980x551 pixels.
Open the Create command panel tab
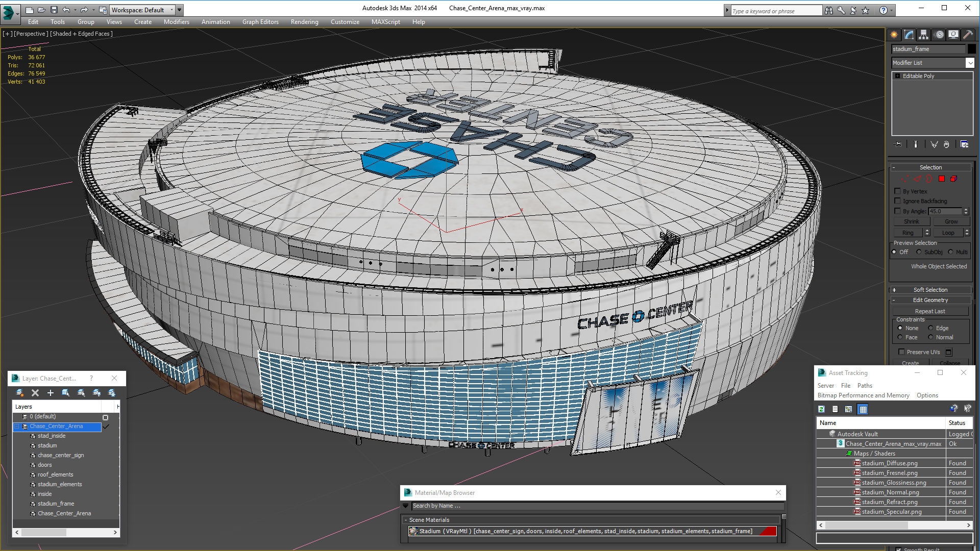tap(894, 35)
